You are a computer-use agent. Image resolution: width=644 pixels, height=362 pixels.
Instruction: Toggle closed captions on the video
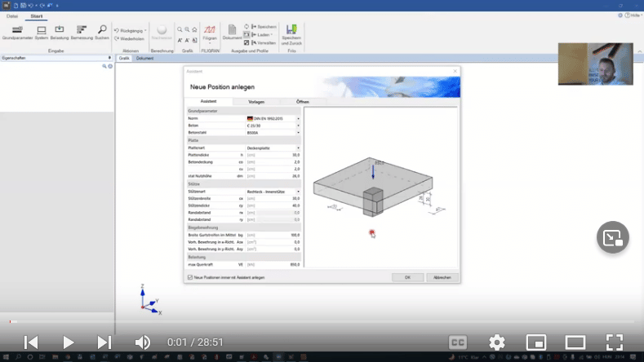(x=458, y=342)
